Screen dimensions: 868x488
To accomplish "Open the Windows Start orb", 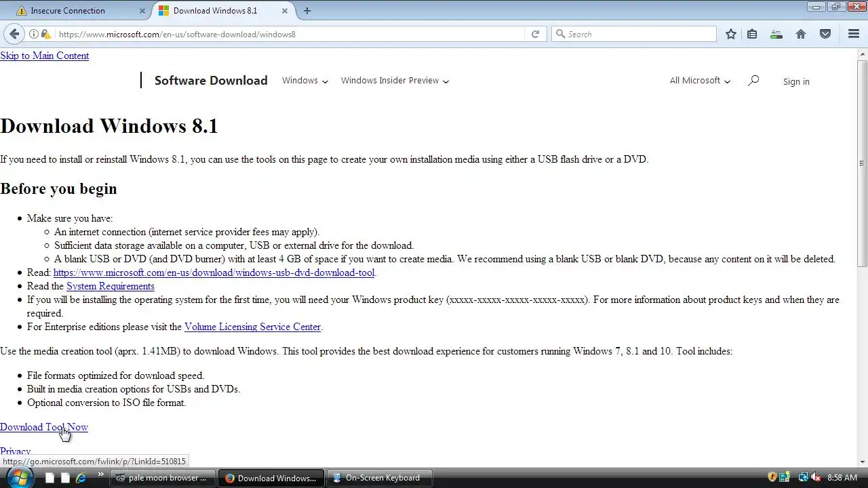I will (19, 477).
